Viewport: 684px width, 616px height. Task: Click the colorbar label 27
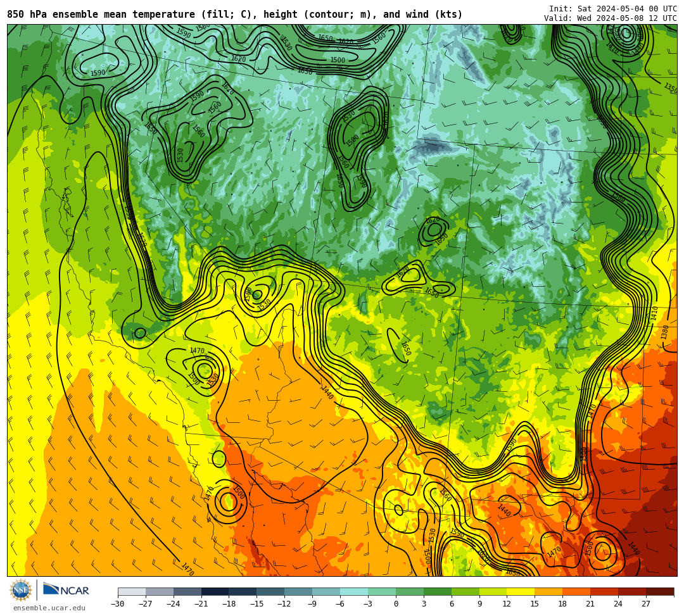(x=646, y=604)
